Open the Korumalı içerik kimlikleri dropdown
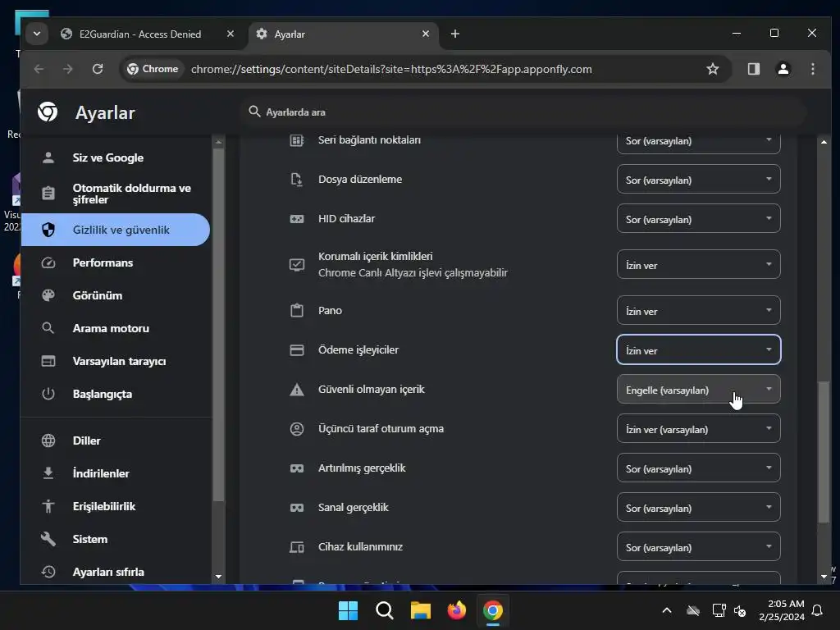This screenshot has height=630, width=840. [x=699, y=265]
